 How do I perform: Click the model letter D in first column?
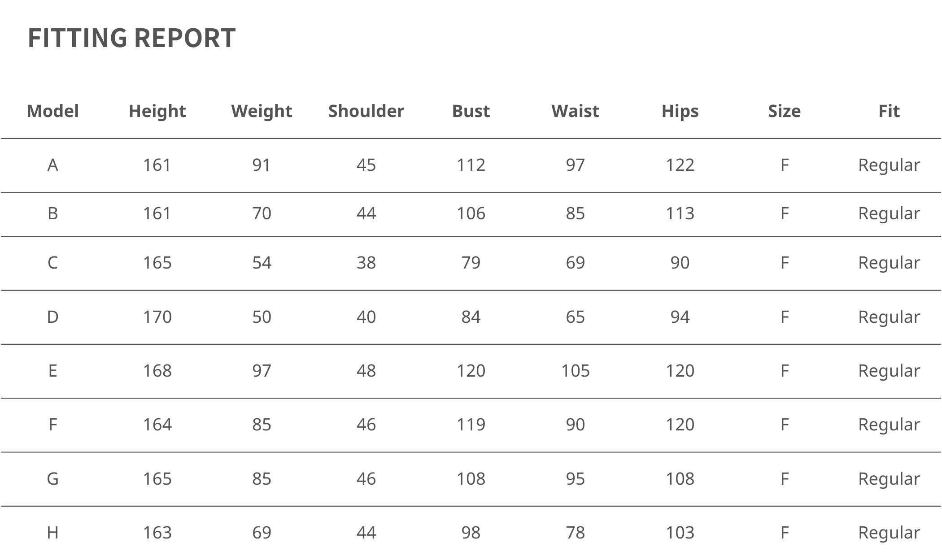[x=53, y=317]
